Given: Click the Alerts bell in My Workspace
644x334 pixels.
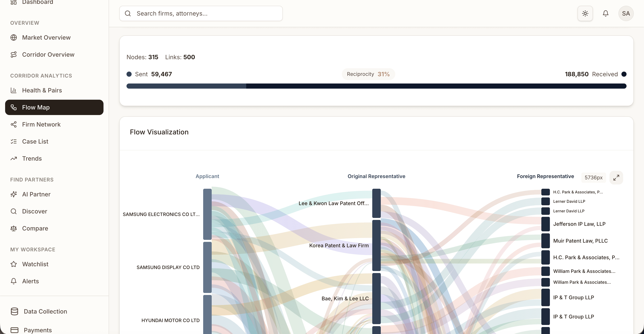Looking at the screenshot, I should 14,281.
